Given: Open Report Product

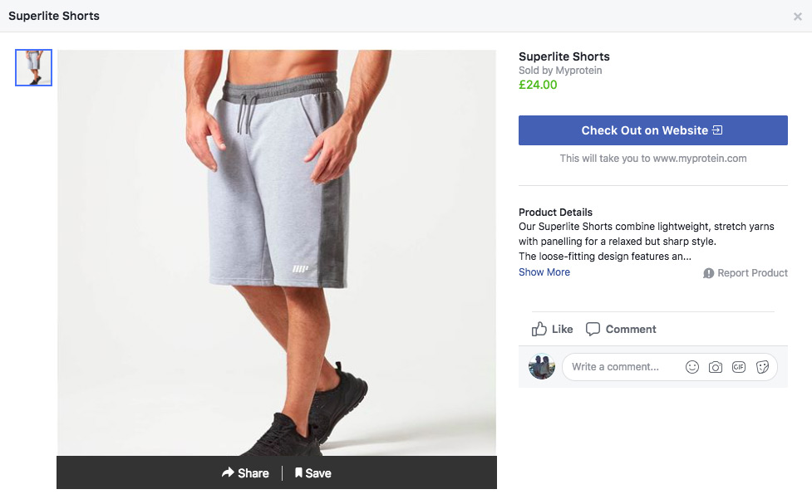Looking at the screenshot, I should (x=752, y=272).
